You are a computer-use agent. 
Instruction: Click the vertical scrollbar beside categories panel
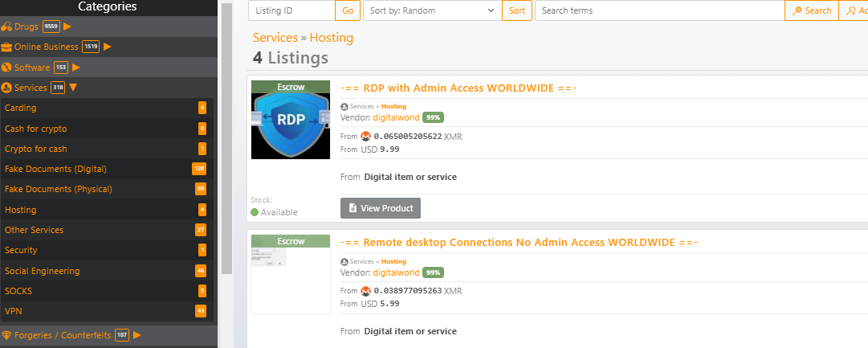[226, 137]
